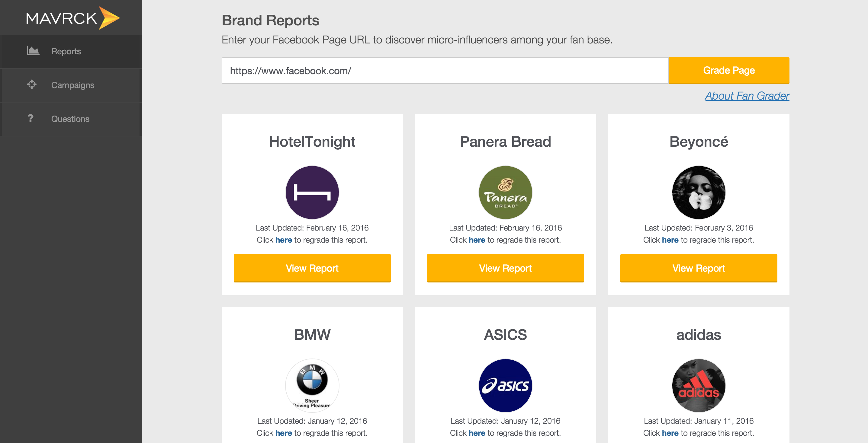Click the HotelTonight bed logo thumbnail
The height and width of the screenshot is (443, 868).
312,192
